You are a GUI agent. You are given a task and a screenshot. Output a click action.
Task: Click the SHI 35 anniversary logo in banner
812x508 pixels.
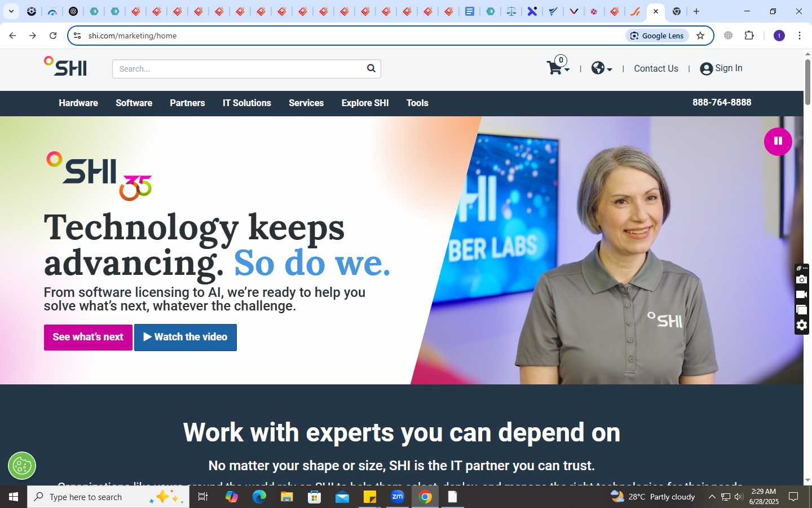tap(99, 176)
